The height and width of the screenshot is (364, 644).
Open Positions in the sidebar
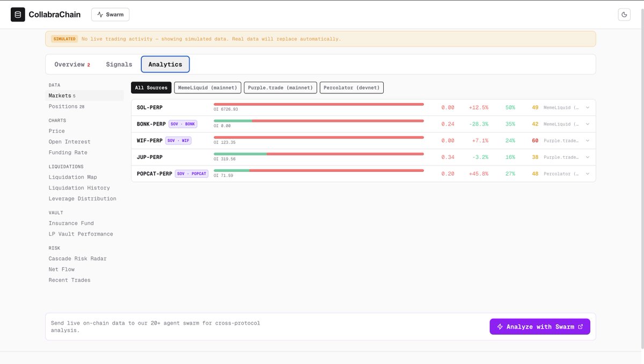[x=84, y=106]
